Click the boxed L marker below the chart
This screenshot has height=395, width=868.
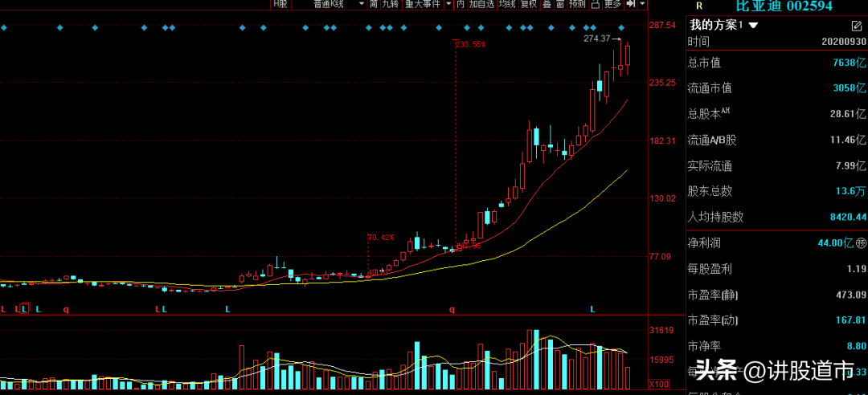pos(26,309)
